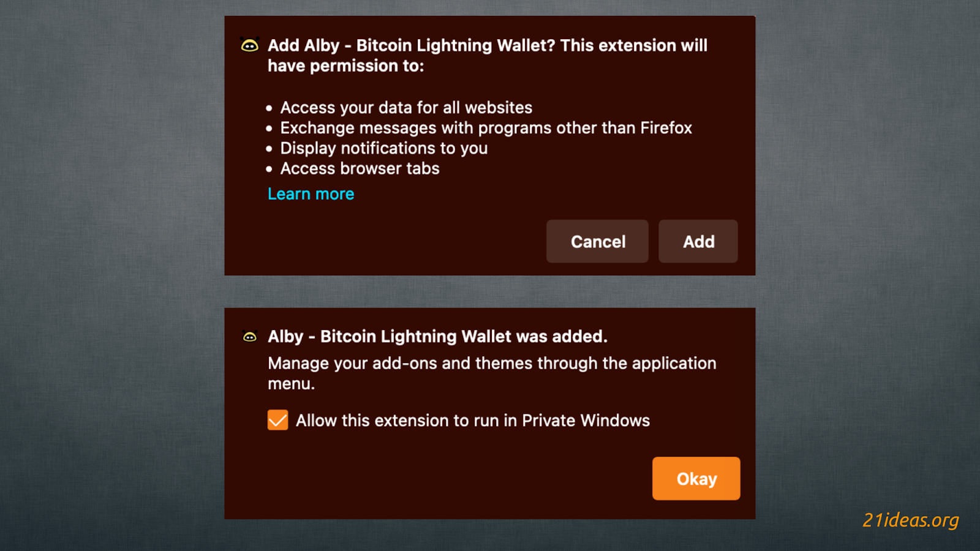
Task: Click the Alby bee icon beside "was added"
Action: pyautogui.click(x=250, y=336)
